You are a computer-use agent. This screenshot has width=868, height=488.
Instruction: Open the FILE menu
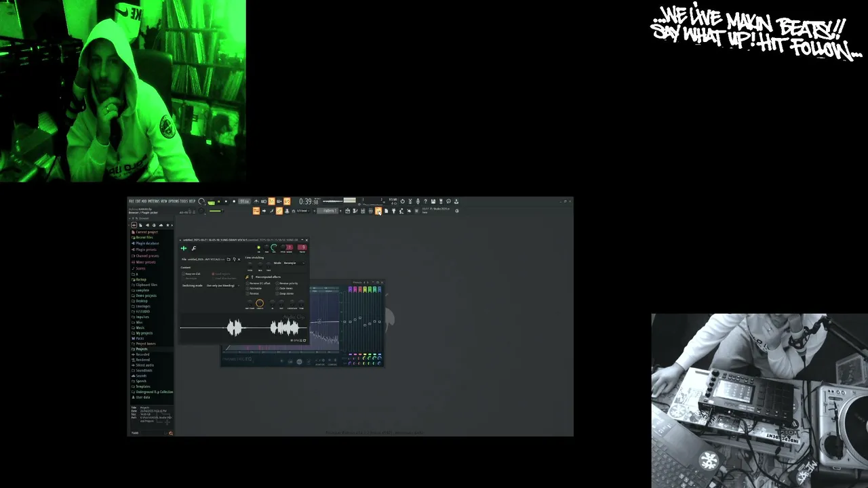click(131, 201)
